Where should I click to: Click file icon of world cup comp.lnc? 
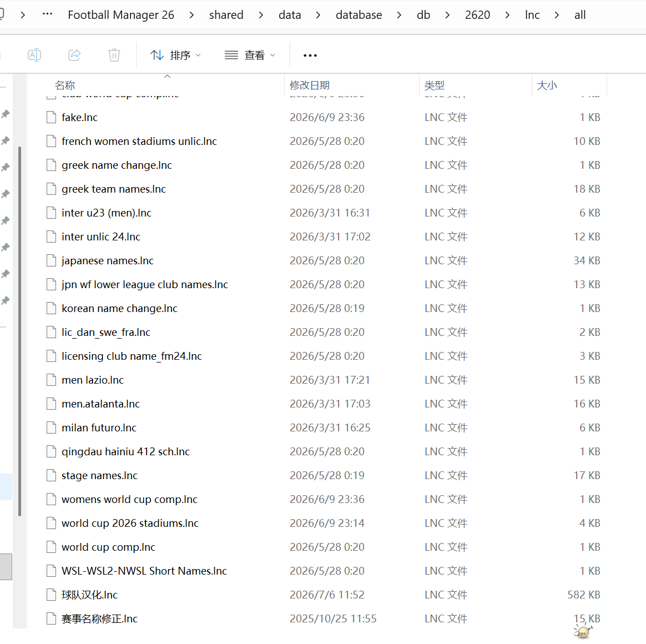tap(51, 547)
